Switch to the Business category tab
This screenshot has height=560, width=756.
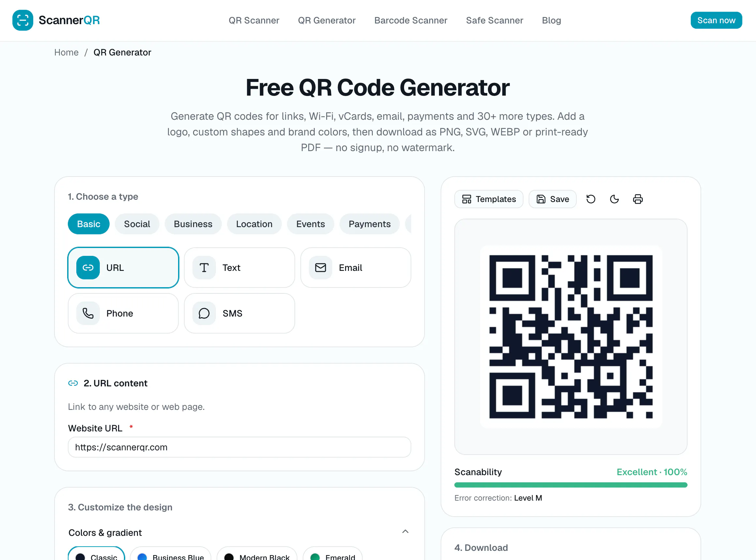[193, 224]
